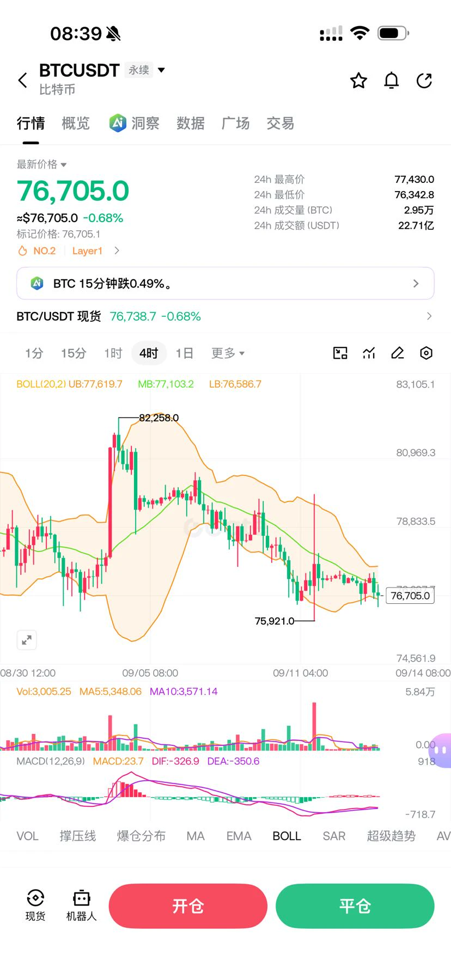This screenshot has height=980, width=451.
Task: Tap current price label 76,705.0 on chart
Action: (x=410, y=596)
